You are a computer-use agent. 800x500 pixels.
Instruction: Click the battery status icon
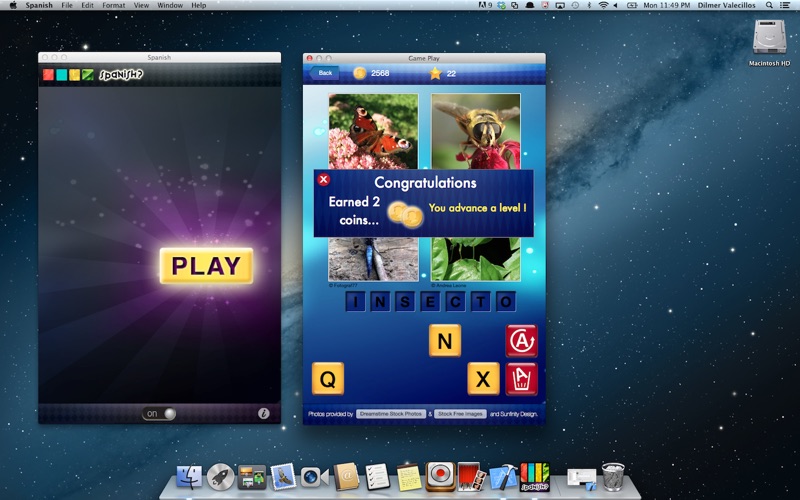[632, 5]
